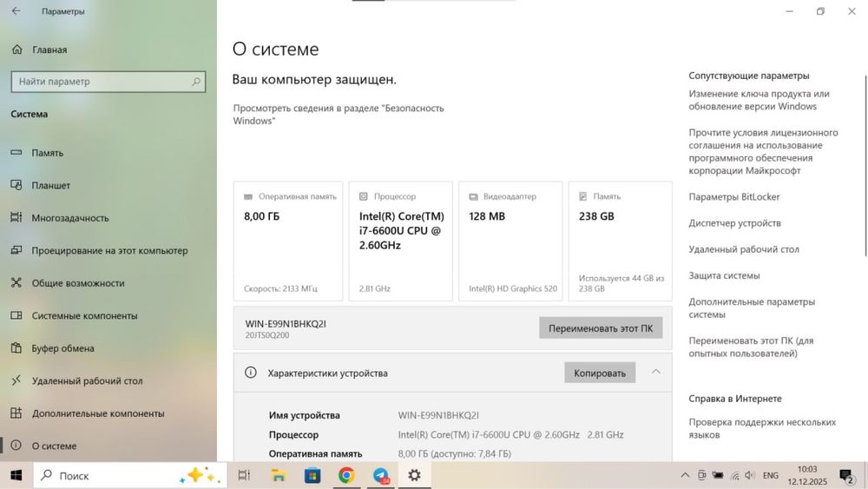Click the vertical scrollbar of settings page
The height and width of the screenshot is (489, 868).
click(x=865, y=166)
